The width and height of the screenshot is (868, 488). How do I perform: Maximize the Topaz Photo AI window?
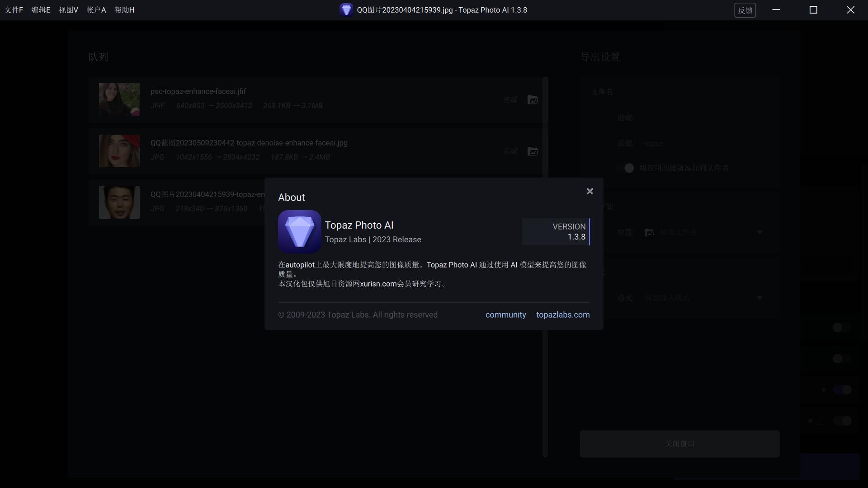tap(813, 10)
